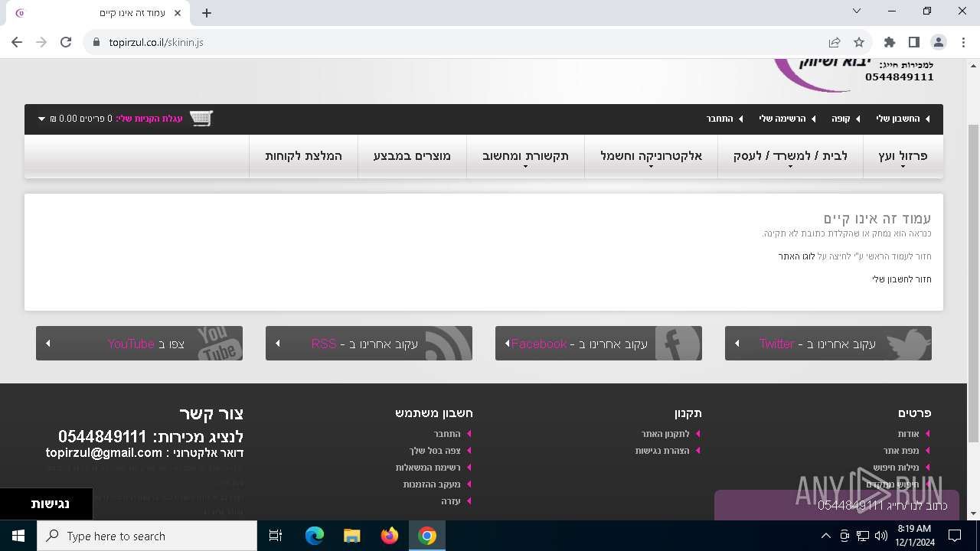The image size is (980, 551).
Task: Bookmark this page with star icon
Action: tap(859, 42)
